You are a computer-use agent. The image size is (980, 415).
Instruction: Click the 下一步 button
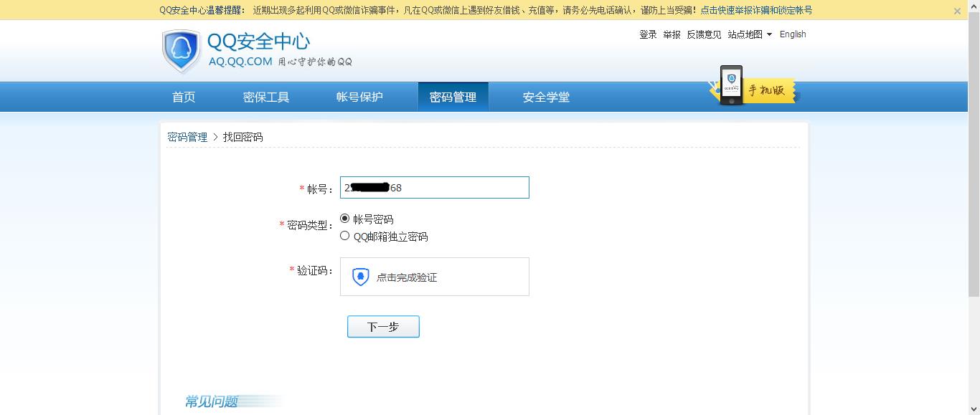tap(383, 327)
